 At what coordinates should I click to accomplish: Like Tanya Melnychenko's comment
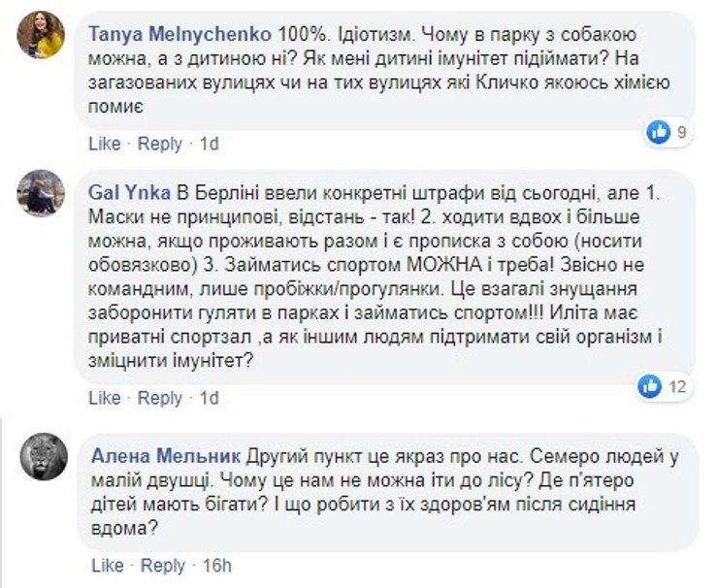[104, 144]
